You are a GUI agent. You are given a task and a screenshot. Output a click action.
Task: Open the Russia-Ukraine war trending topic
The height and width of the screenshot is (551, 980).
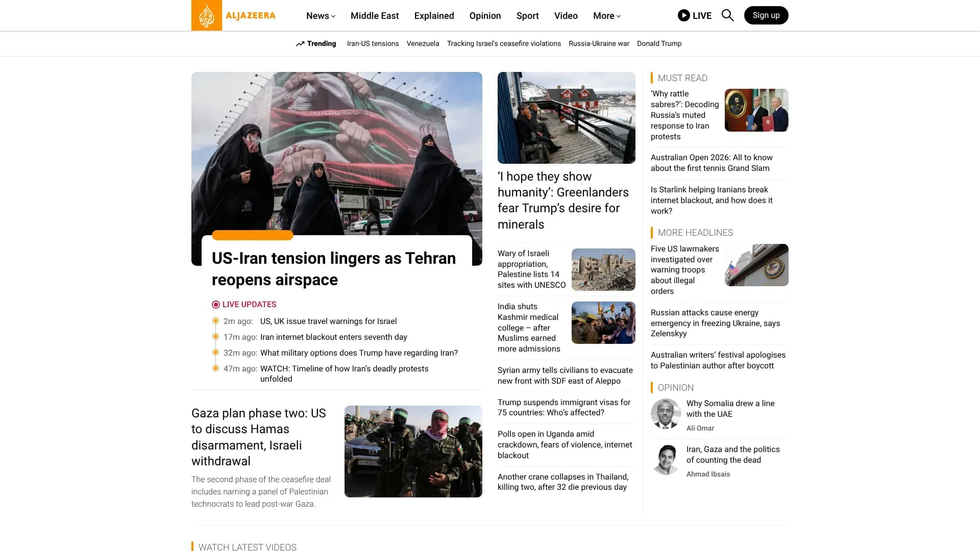(x=599, y=44)
